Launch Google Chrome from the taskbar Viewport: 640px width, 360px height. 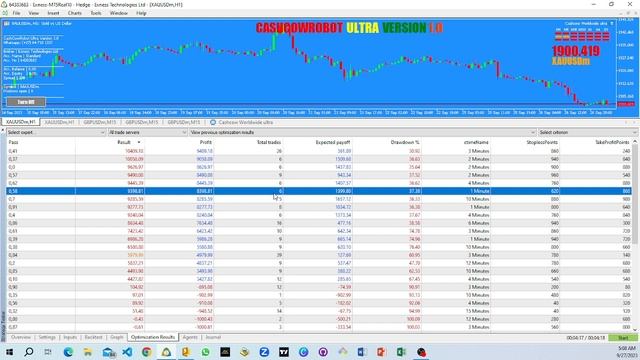147,352
